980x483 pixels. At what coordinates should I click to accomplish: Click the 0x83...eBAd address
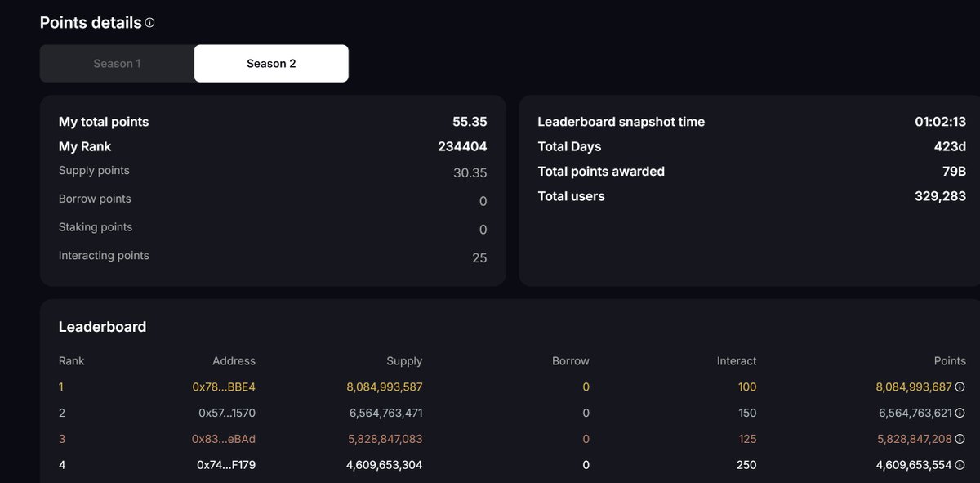[x=224, y=439]
